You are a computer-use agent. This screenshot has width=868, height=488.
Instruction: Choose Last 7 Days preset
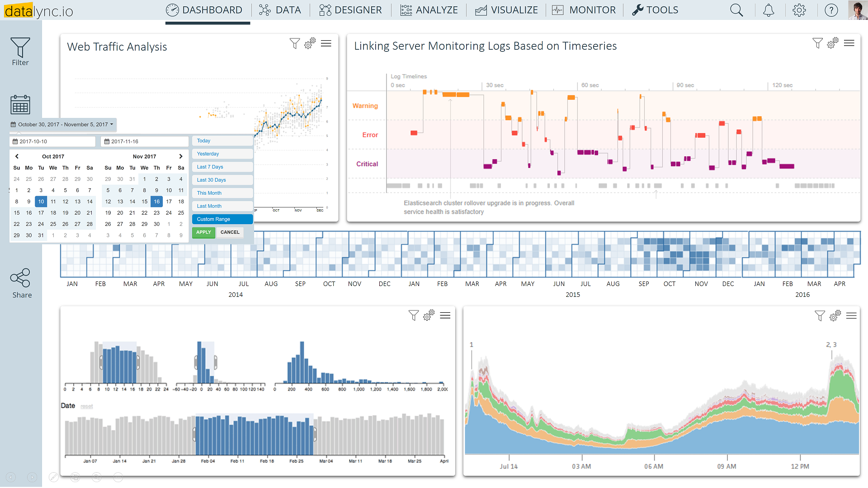tap(222, 167)
